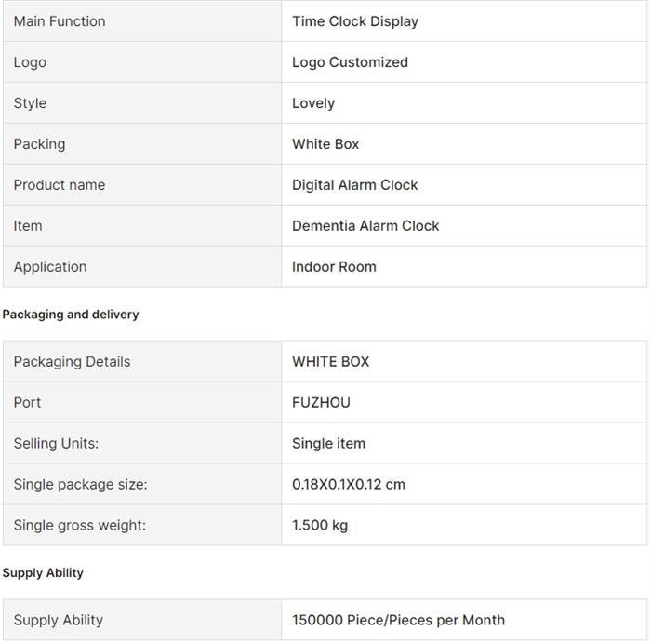651x644 pixels.
Task: Select '150000 Piece/Pieces per Month' text
Action: (x=399, y=621)
